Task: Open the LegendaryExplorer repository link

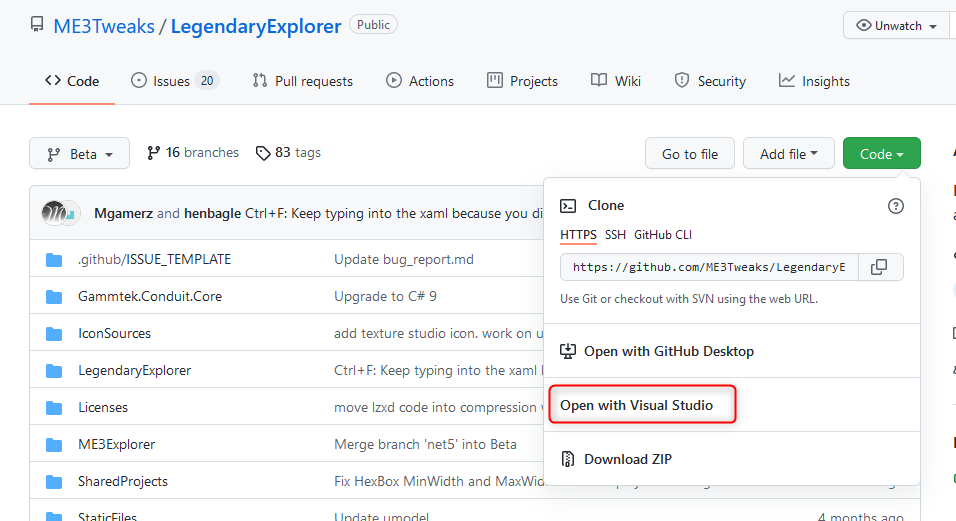Action: [256, 26]
